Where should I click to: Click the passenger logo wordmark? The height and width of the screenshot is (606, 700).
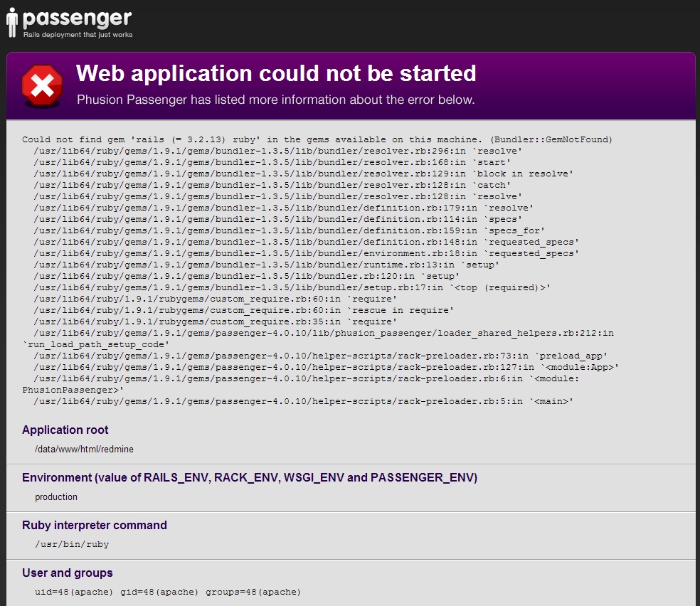tap(77, 18)
